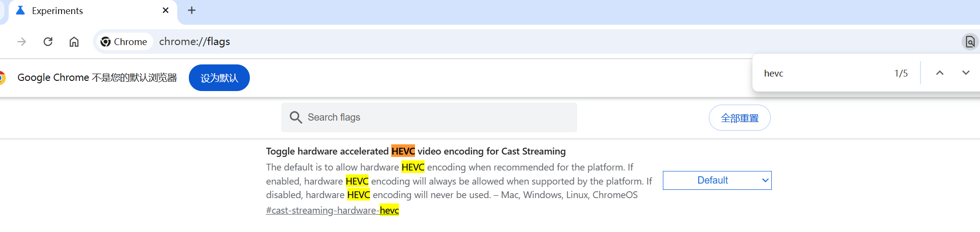The width and height of the screenshot is (980, 232).
Task: Go to previous find match arrow
Action: pyautogui.click(x=940, y=73)
